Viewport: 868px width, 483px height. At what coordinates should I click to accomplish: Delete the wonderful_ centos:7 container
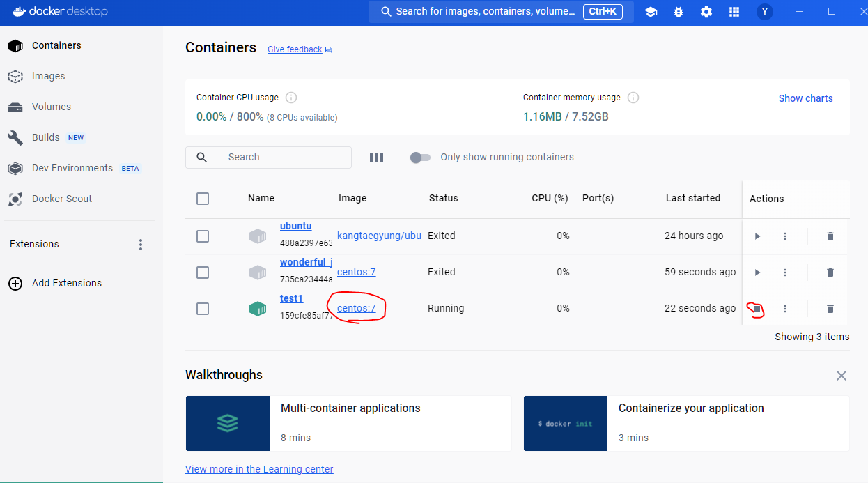pos(830,273)
